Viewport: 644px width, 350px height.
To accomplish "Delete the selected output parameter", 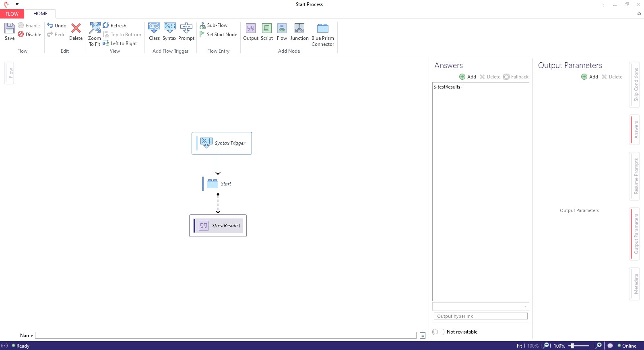I will tap(612, 77).
